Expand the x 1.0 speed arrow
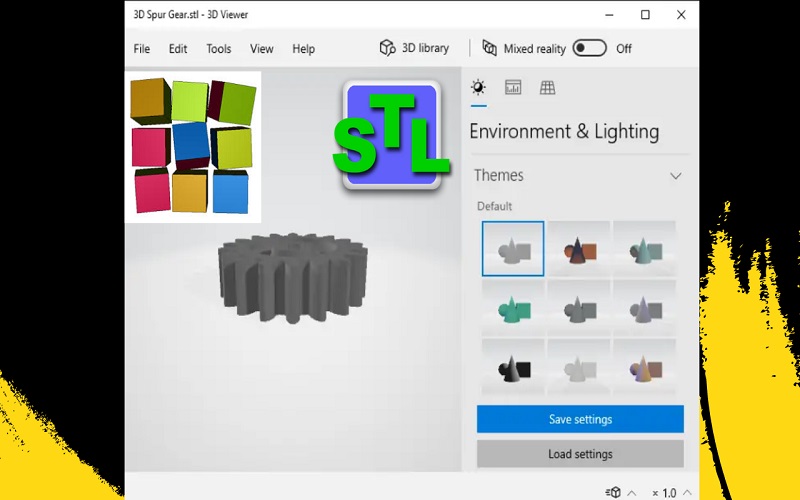The height and width of the screenshot is (500, 800). 687,493
